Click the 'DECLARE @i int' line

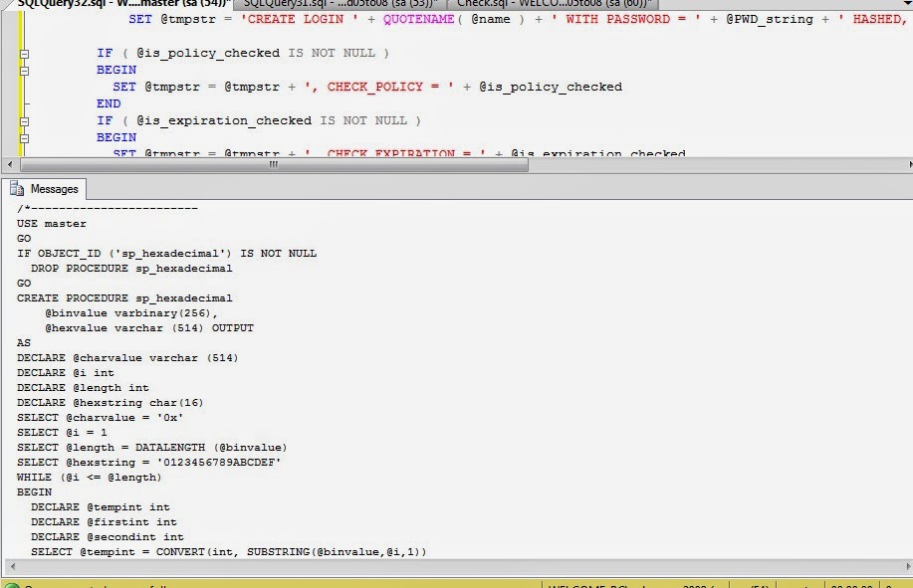click(x=66, y=373)
